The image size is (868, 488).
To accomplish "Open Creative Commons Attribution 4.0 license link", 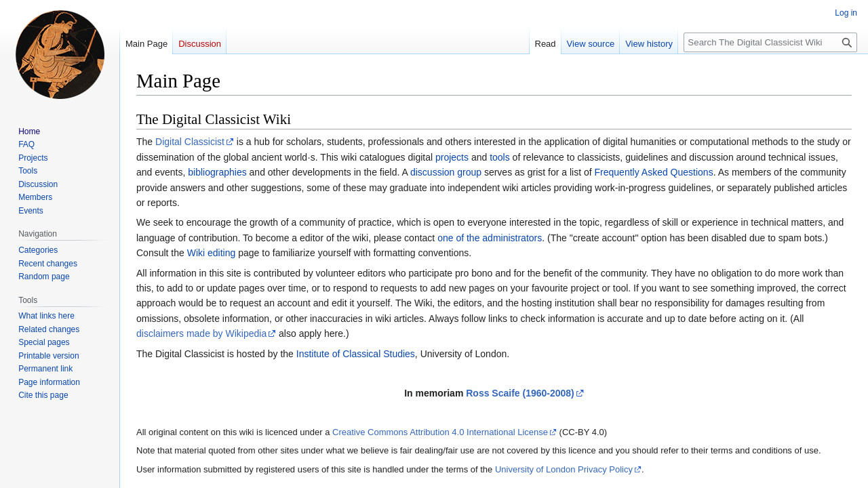I will 439,432.
